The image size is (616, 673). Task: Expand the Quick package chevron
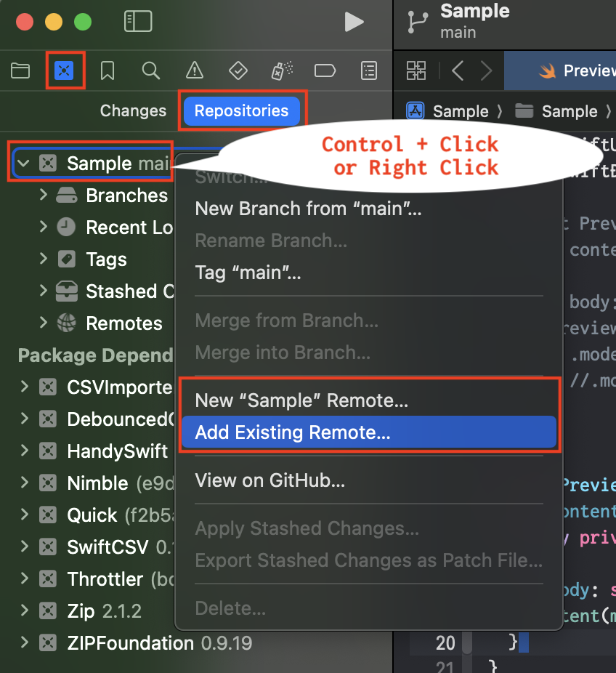pos(25,515)
